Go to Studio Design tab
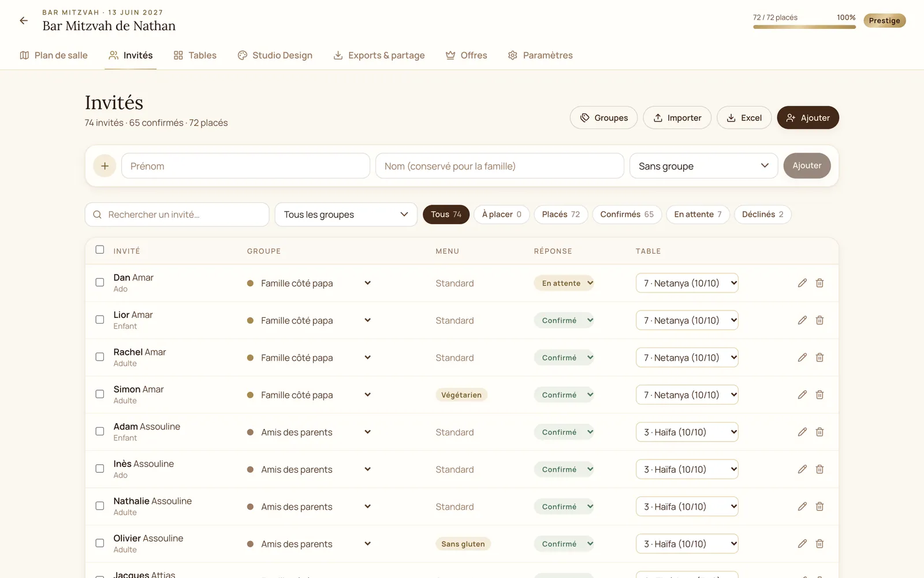This screenshot has width=924, height=578. (x=275, y=55)
